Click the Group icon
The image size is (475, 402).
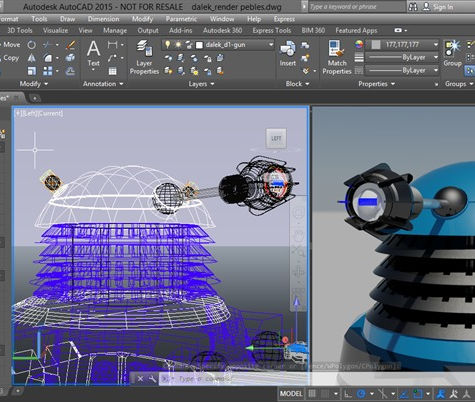(x=452, y=53)
